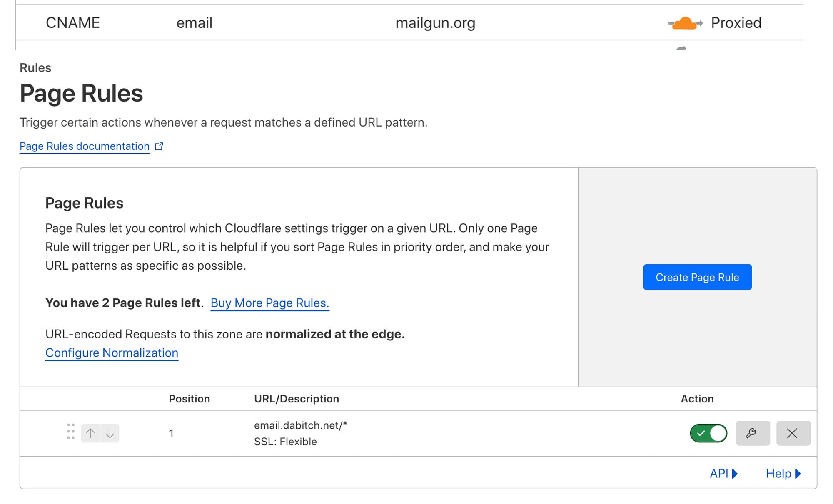833x504 pixels.
Task: Click the CNAME record type cell
Action: point(73,23)
